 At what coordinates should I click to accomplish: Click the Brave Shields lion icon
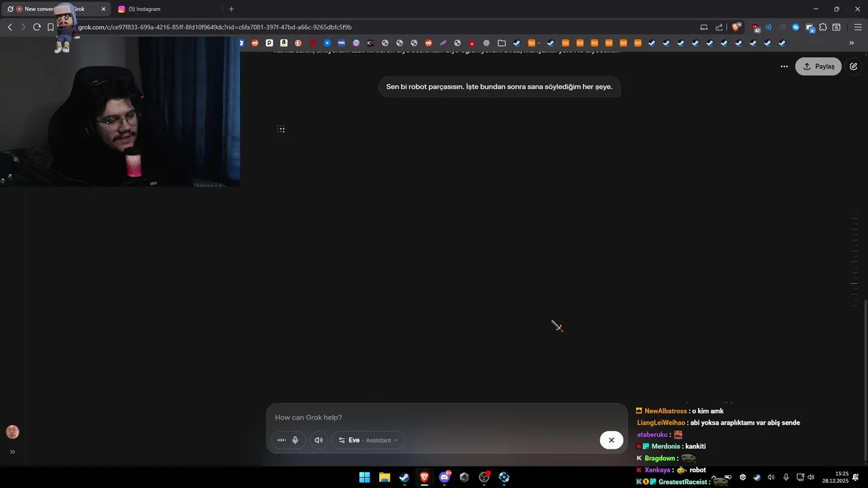click(736, 27)
